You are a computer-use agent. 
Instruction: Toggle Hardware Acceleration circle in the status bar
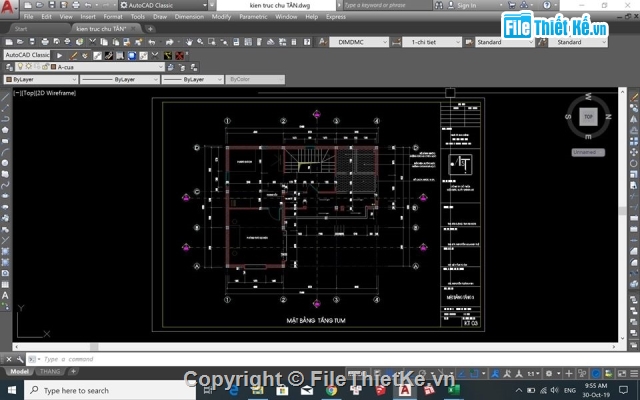[x=596, y=373]
